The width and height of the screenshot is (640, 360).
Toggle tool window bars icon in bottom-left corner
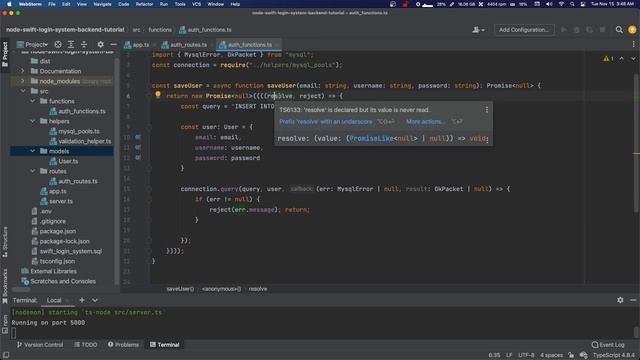tap(6, 355)
